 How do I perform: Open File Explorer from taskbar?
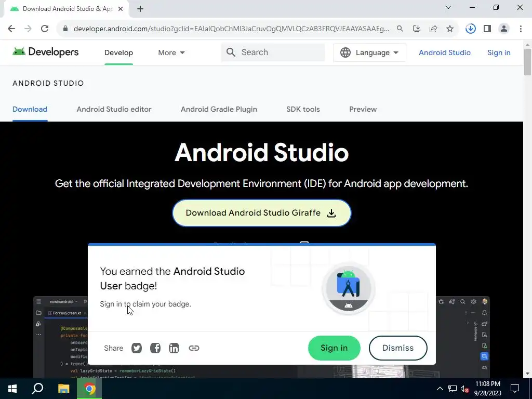click(x=63, y=389)
